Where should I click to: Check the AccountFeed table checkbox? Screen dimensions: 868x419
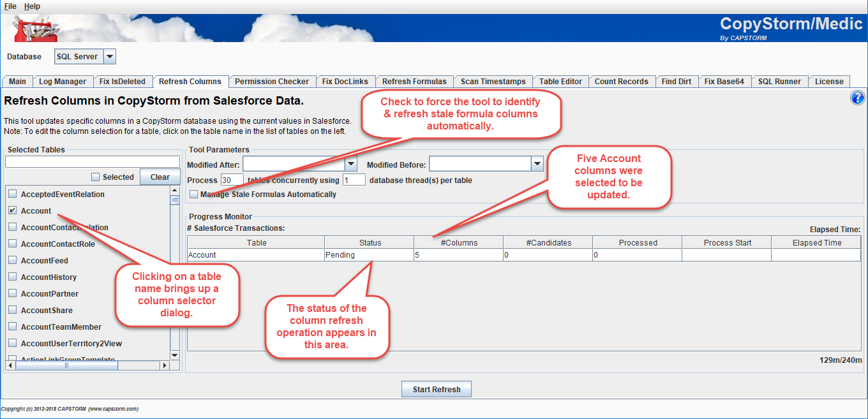[x=13, y=261]
